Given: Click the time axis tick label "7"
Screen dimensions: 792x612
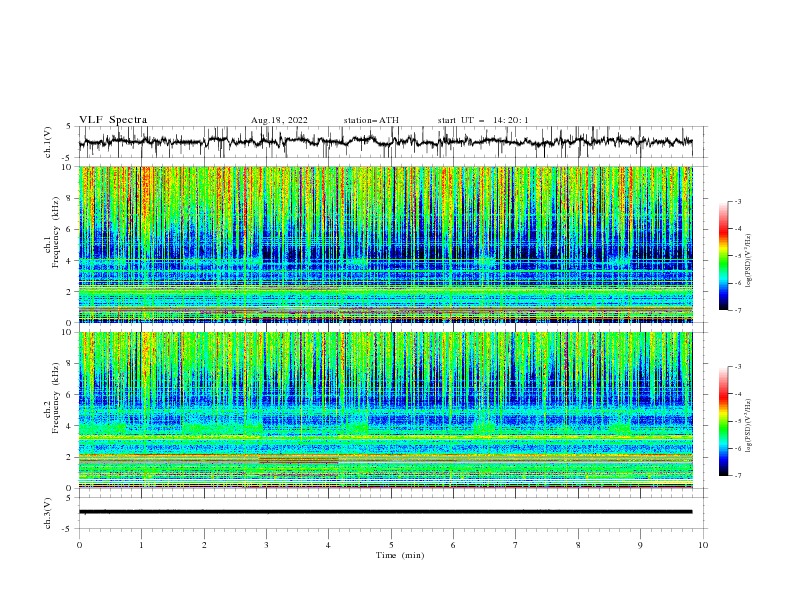Looking at the screenshot, I should (516, 545).
